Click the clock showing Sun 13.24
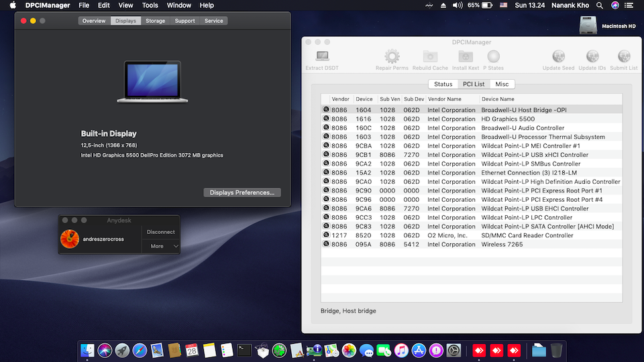 coord(530,5)
